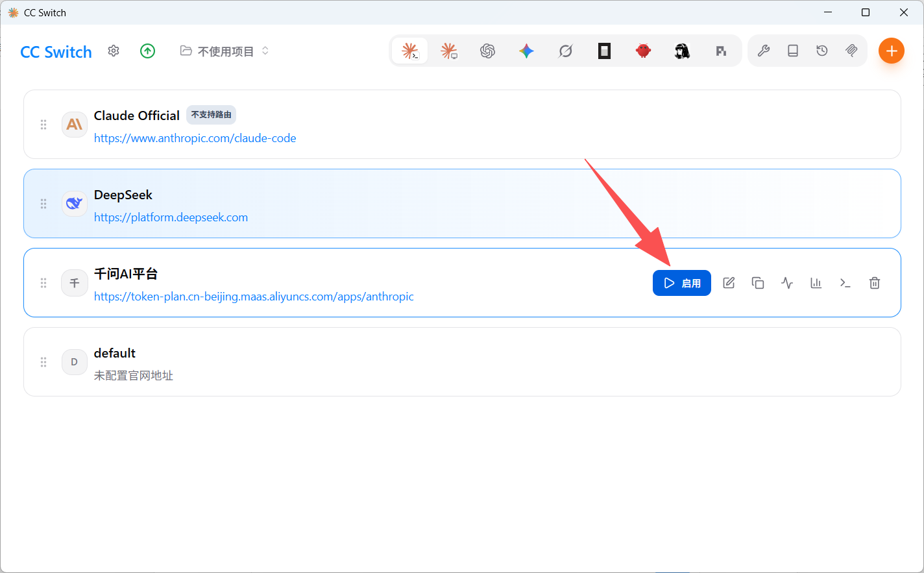This screenshot has width=924, height=573.
Task: Open the aliyuncs.com token-plan link
Action: tap(254, 297)
